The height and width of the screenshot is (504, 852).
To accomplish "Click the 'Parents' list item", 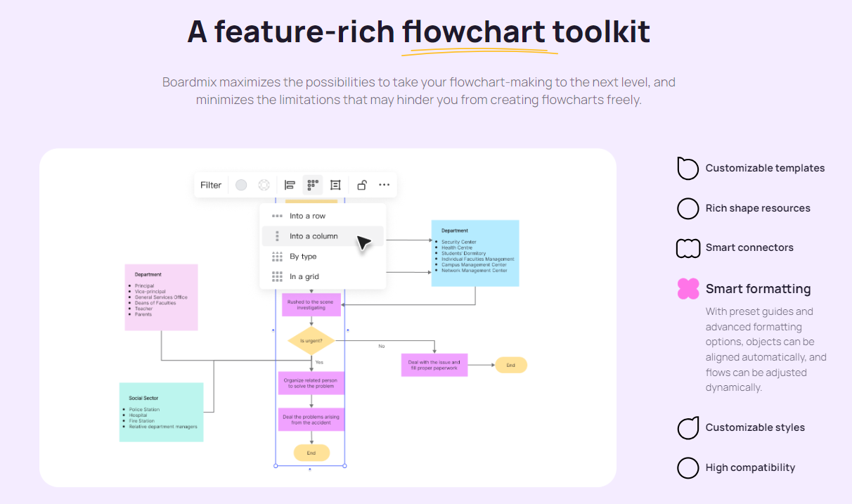I will 143,314.
